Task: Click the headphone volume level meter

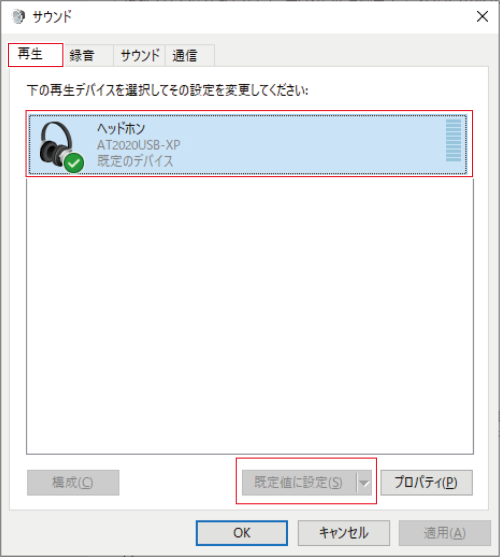Action: click(x=453, y=140)
